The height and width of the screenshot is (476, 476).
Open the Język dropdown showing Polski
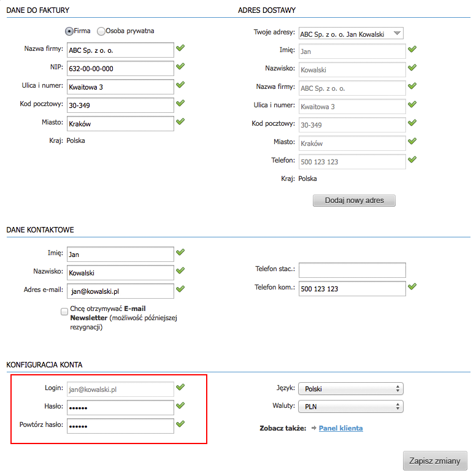[350, 388]
